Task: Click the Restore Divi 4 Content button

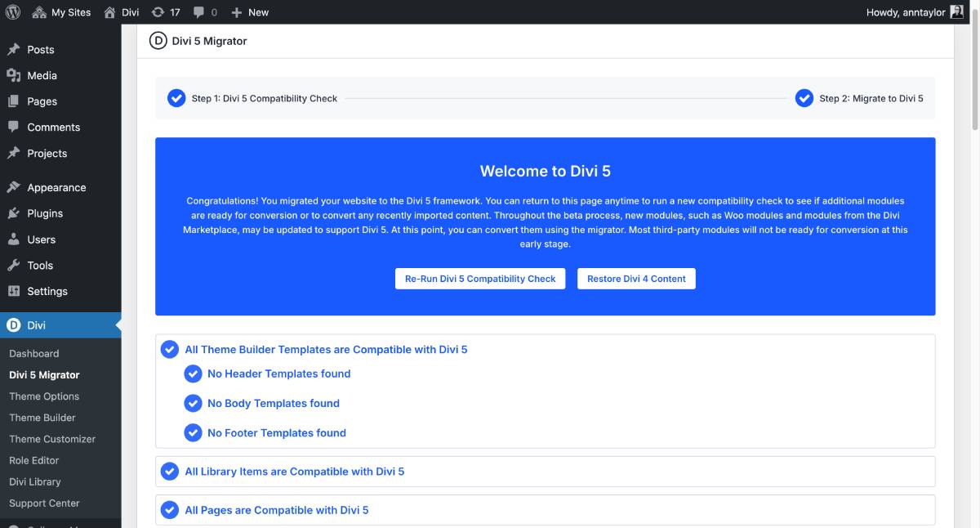Action: tap(636, 278)
